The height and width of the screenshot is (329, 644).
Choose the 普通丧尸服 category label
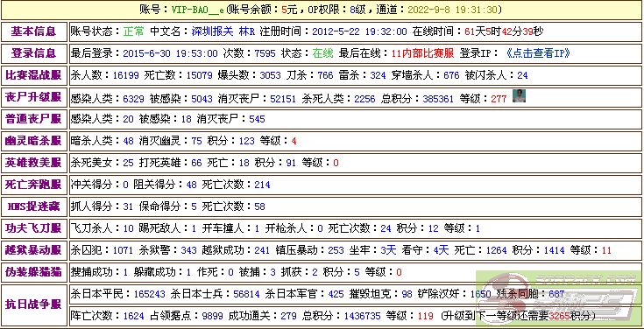coord(33,119)
